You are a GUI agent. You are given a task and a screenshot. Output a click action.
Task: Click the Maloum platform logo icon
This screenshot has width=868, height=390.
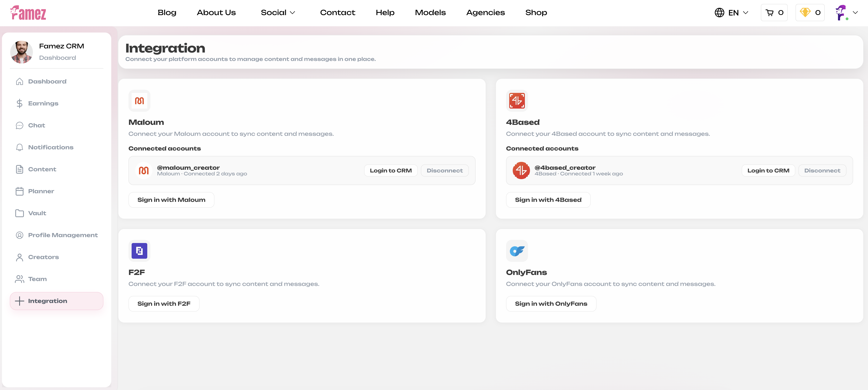click(139, 101)
